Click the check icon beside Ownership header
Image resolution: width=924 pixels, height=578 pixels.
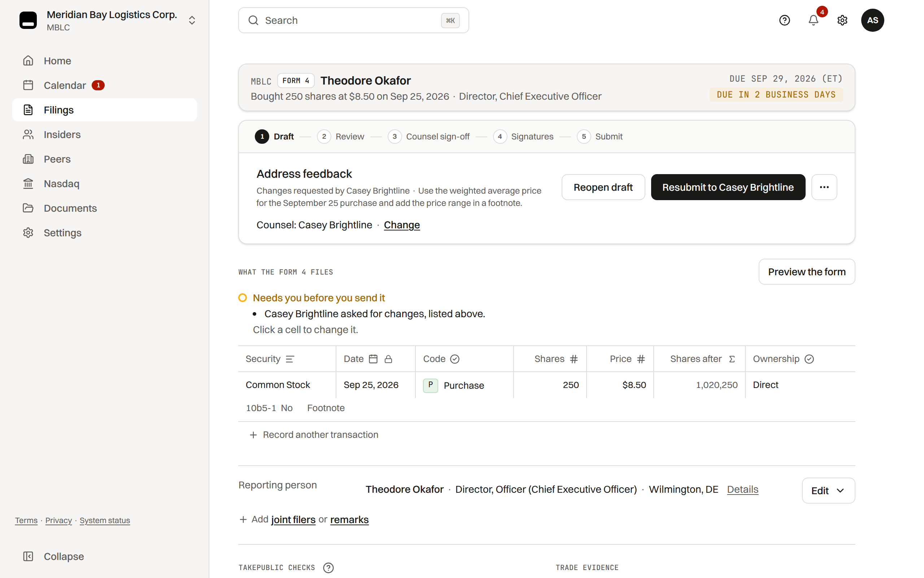(809, 359)
